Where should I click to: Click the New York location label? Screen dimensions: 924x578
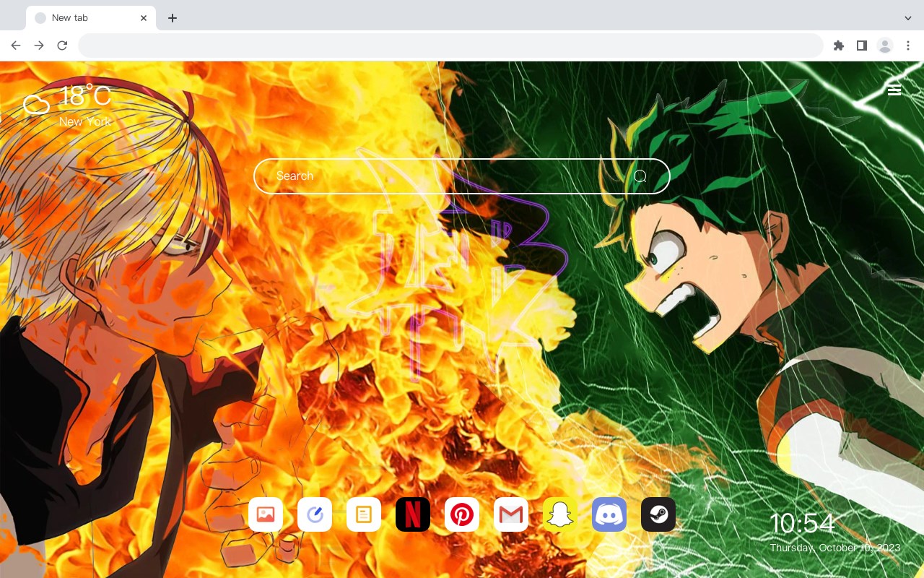[85, 122]
